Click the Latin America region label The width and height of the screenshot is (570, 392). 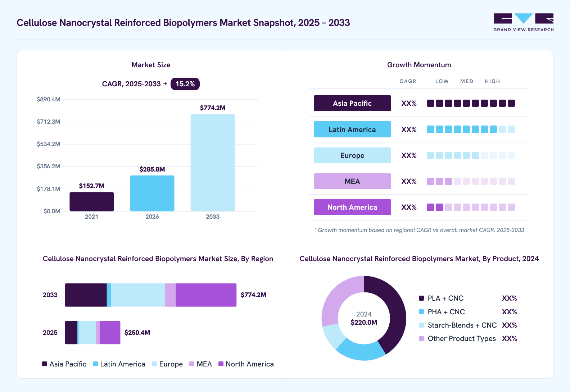coord(352,129)
